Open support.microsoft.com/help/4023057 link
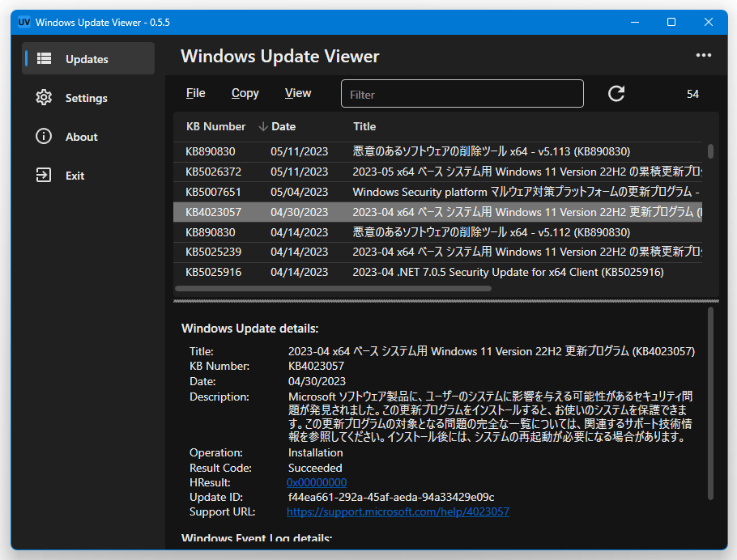 (x=398, y=511)
